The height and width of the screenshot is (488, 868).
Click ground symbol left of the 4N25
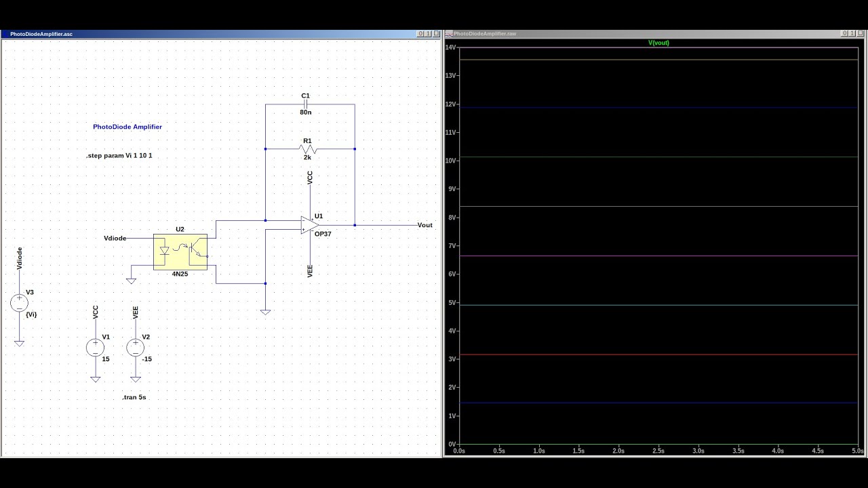(x=131, y=281)
